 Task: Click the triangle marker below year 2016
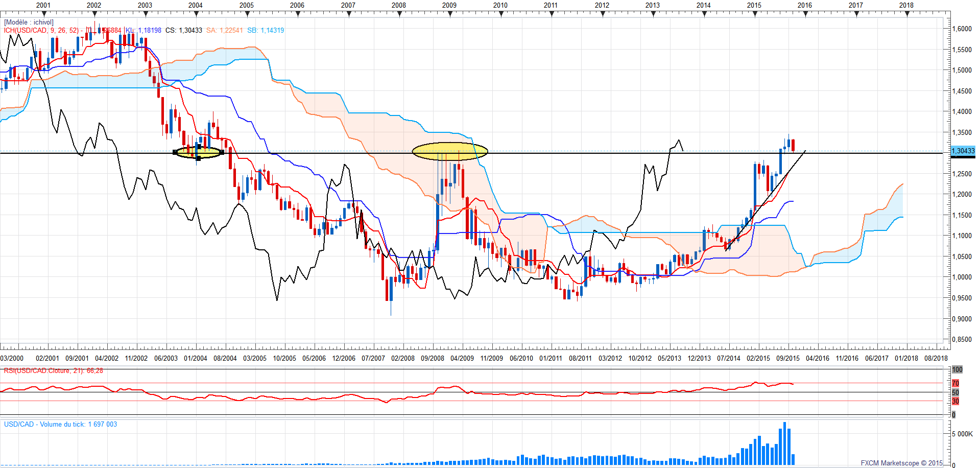[805, 14]
